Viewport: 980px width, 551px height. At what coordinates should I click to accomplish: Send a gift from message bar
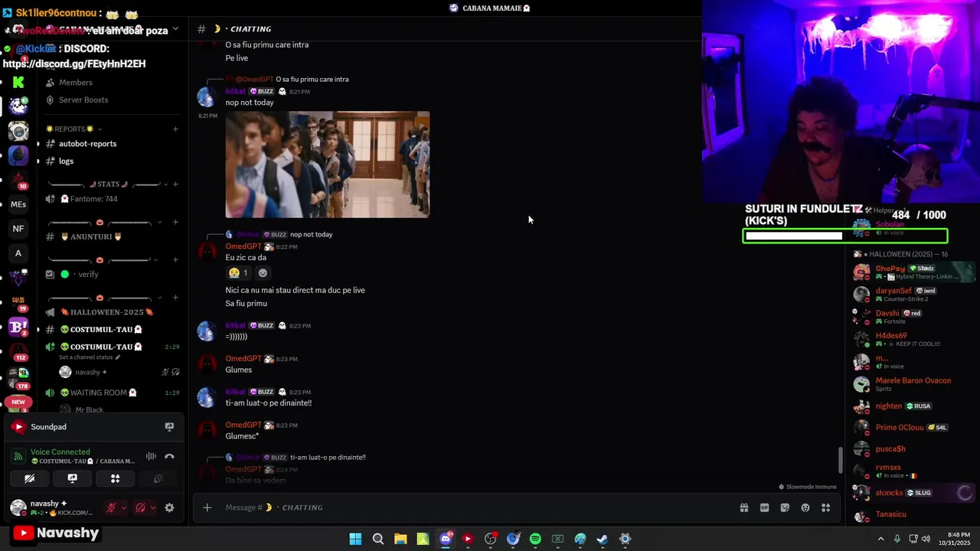point(743,507)
